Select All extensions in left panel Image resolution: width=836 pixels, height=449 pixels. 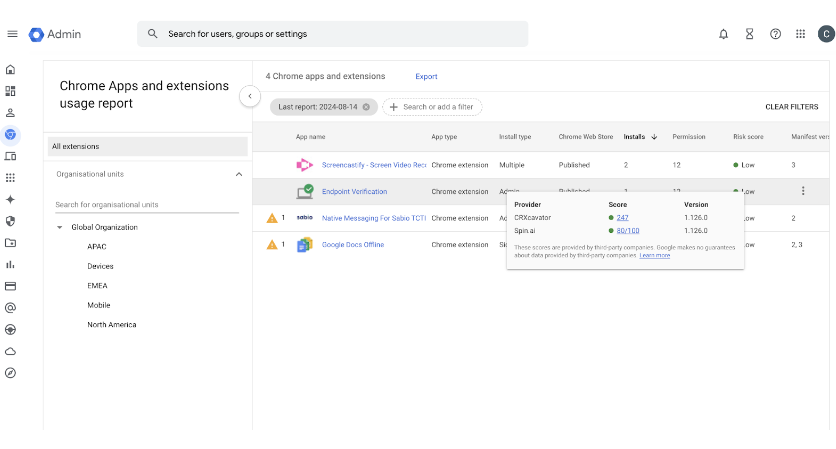tap(148, 146)
